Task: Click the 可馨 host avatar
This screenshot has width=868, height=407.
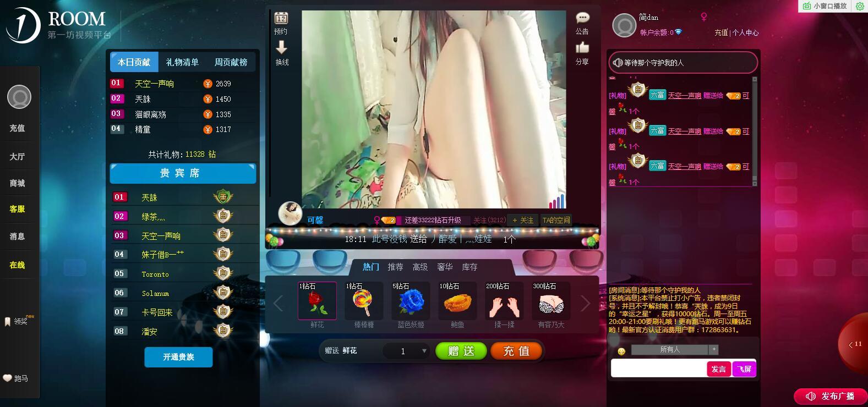Action: point(290,213)
